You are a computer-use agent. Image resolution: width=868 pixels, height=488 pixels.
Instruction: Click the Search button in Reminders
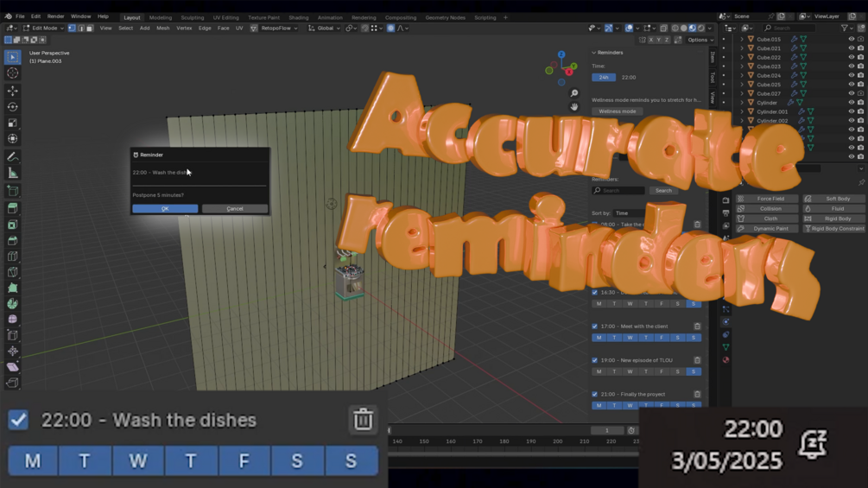point(663,190)
